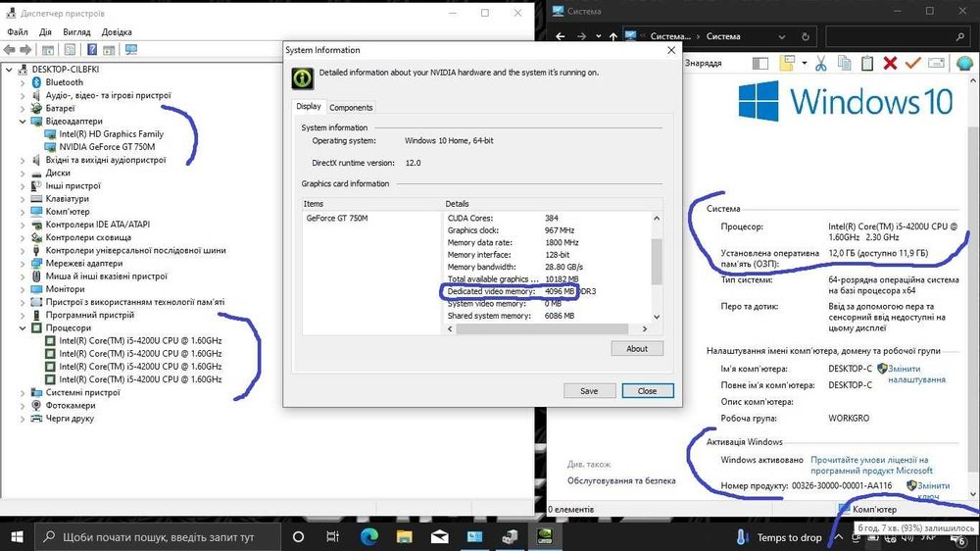Open File Explorer from the taskbar
This screenshot has height=551, width=980.
405,536
